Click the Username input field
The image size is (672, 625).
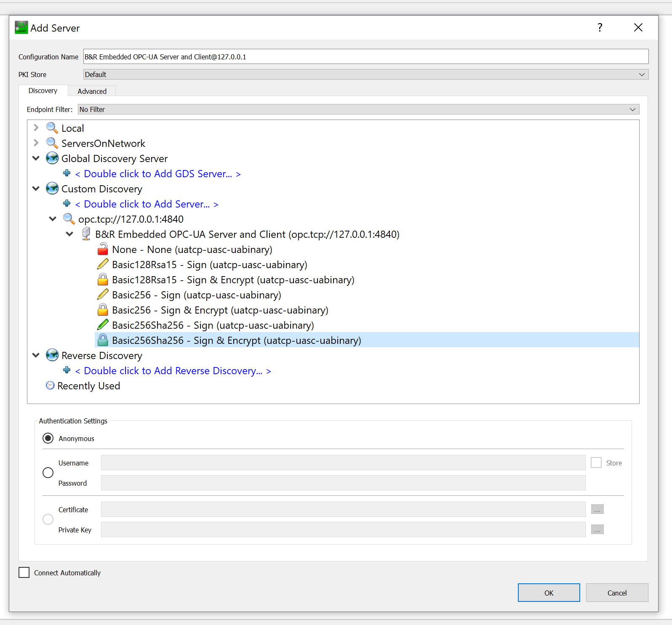click(343, 463)
